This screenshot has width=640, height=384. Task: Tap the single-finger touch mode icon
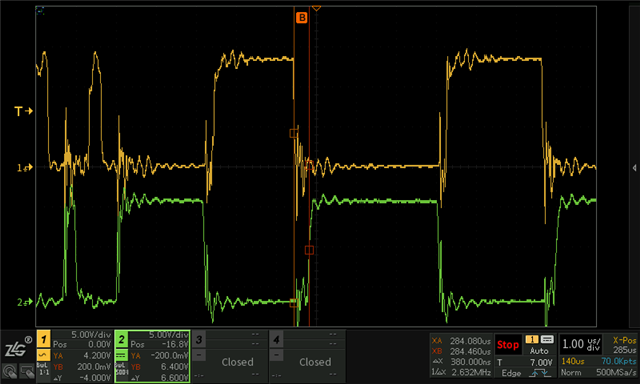click(9, 371)
